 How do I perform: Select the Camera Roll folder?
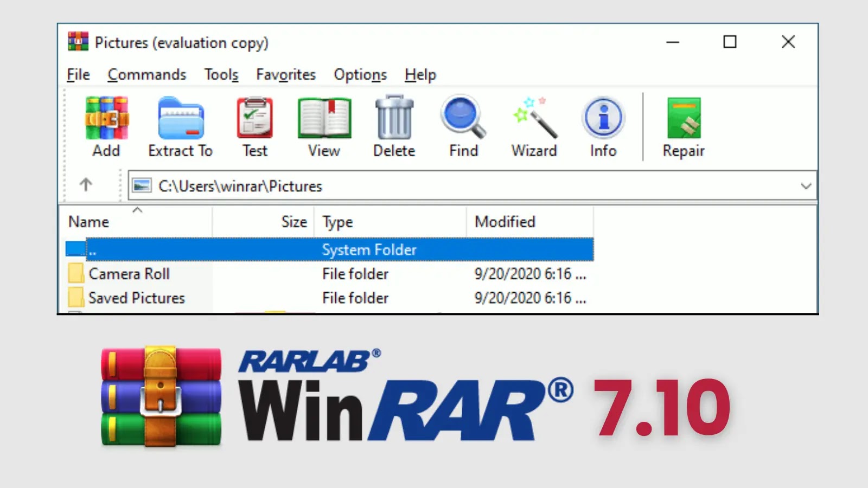(129, 274)
